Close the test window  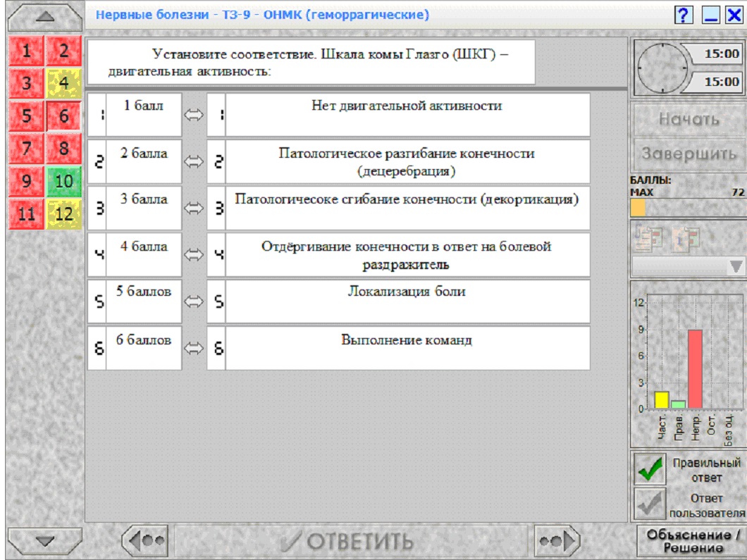coord(734,15)
